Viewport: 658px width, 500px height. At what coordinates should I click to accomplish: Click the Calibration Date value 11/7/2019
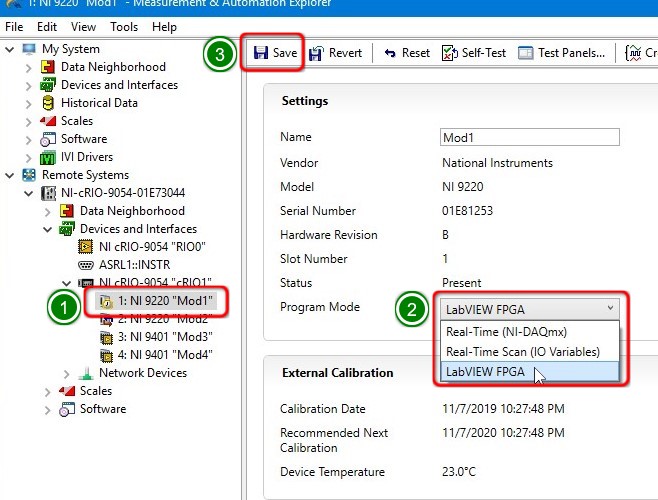point(503,409)
